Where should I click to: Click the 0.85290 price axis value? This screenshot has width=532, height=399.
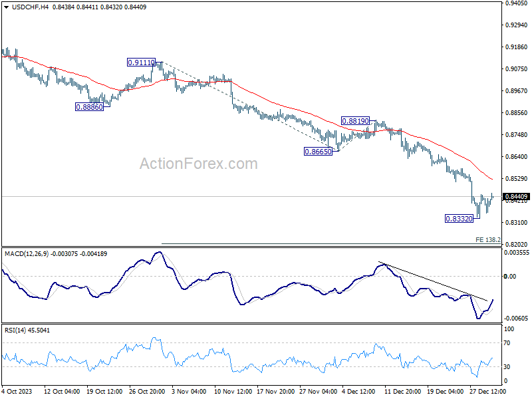(x=516, y=179)
